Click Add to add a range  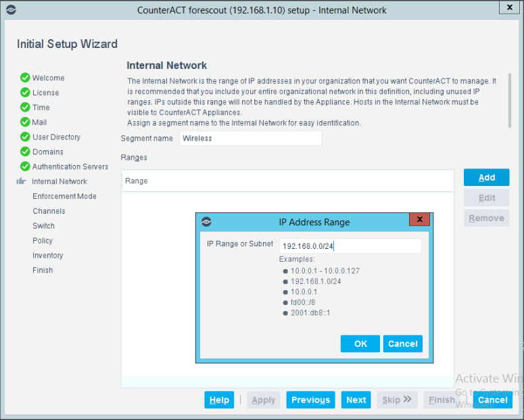[486, 177]
